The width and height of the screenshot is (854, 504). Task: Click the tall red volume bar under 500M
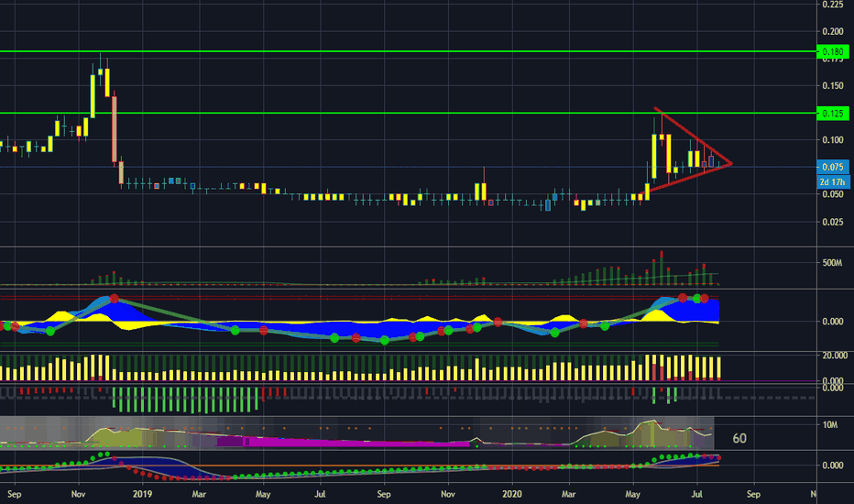coord(662,268)
